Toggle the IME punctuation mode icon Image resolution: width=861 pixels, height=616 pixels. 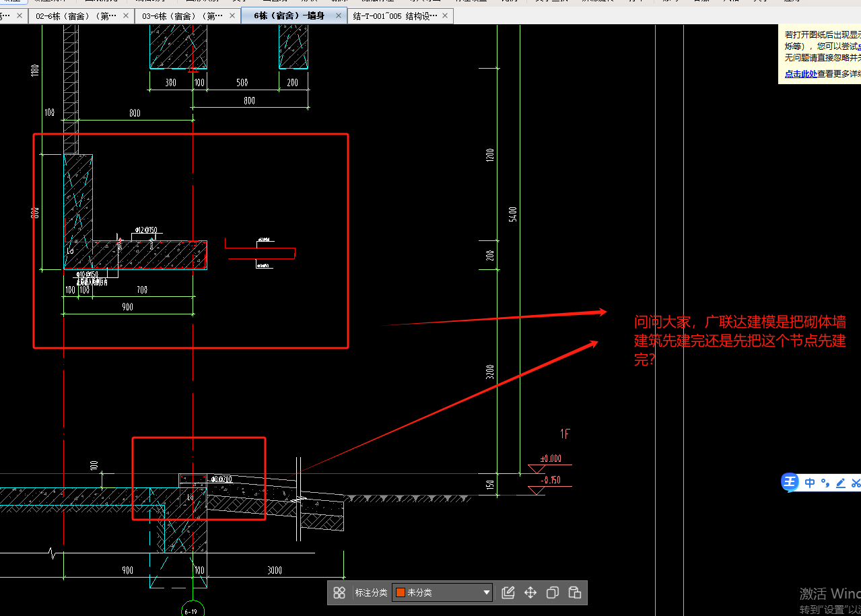point(825,483)
